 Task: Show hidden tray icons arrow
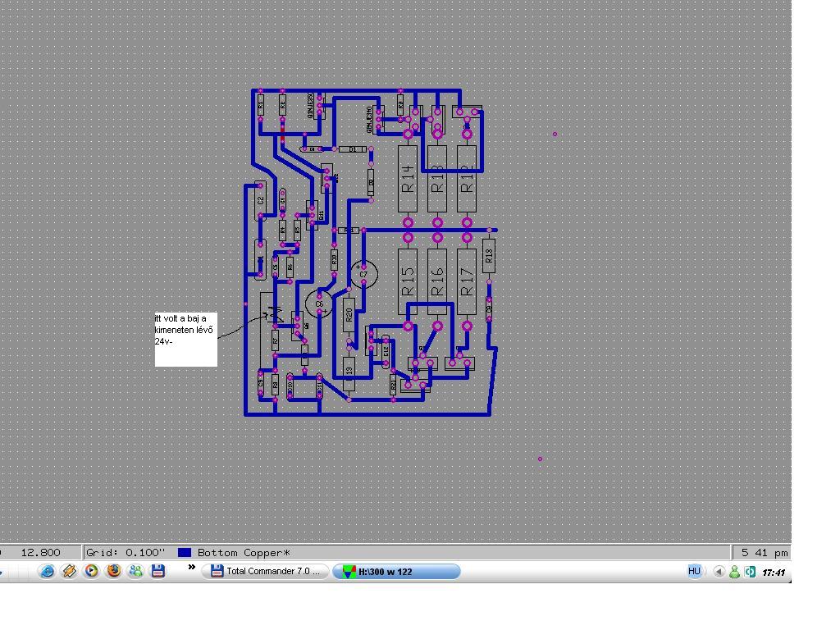(x=719, y=572)
